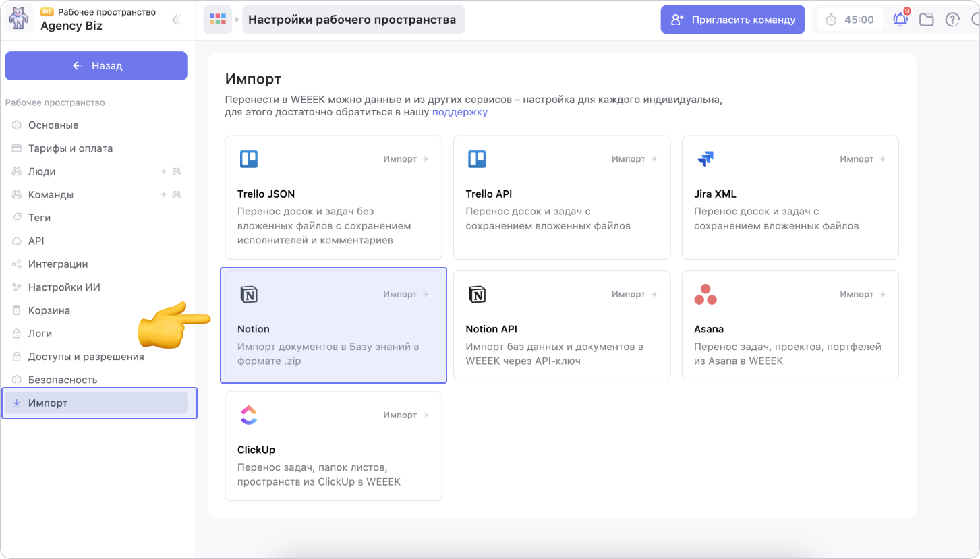Start the 45:00 timer

[x=850, y=20]
